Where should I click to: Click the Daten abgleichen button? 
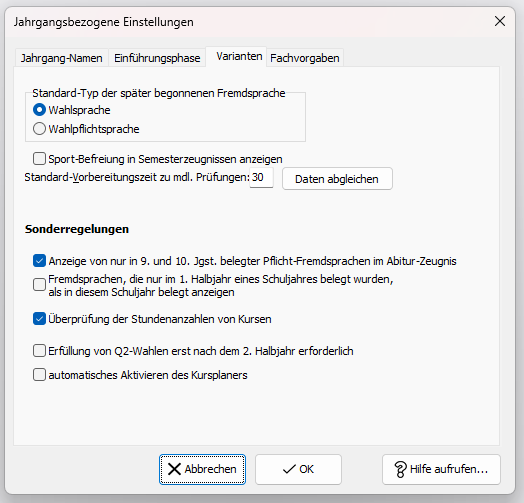coord(337,179)
